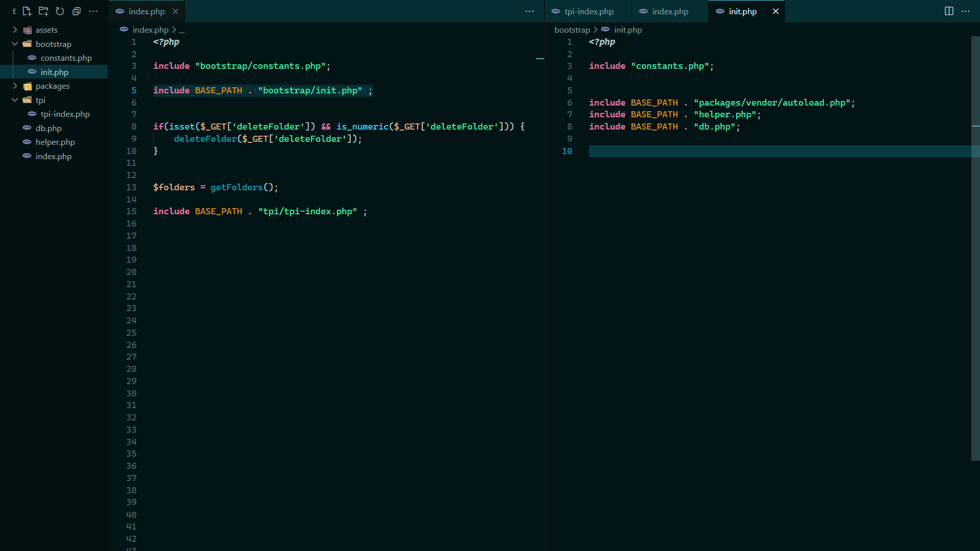Click the packages folder label
This screenshot has height=551, width=980.
(x=53, y=86)
